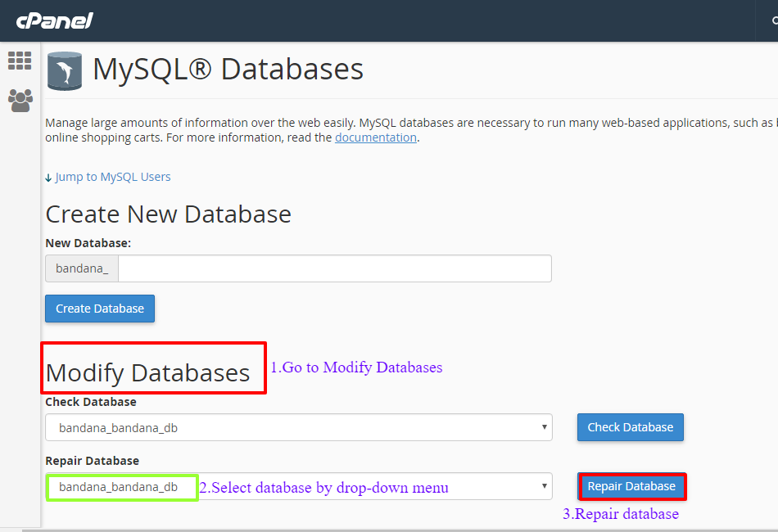This screenshot has width=778, height=532.
Task: Click the Create Database button
Action: tap(99, 309)
